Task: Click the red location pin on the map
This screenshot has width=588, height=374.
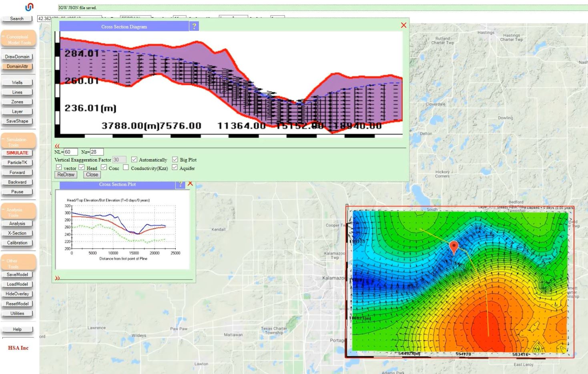Action: 454,247
